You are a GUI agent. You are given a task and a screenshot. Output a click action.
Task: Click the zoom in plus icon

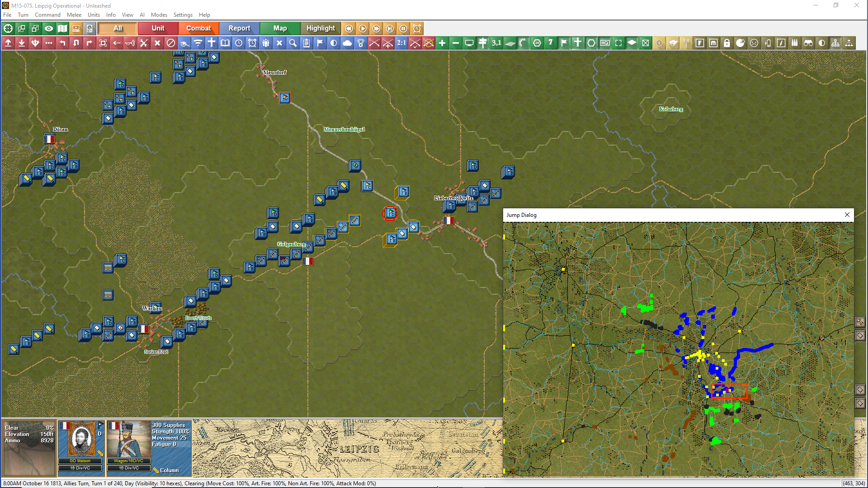point(442,43)
